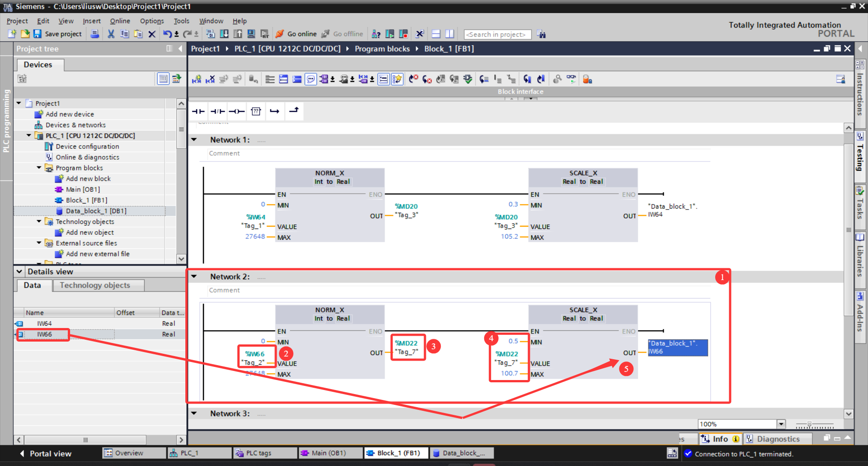Open Device configuration in project tree
The image size is (868, 466).
point(87,146)
